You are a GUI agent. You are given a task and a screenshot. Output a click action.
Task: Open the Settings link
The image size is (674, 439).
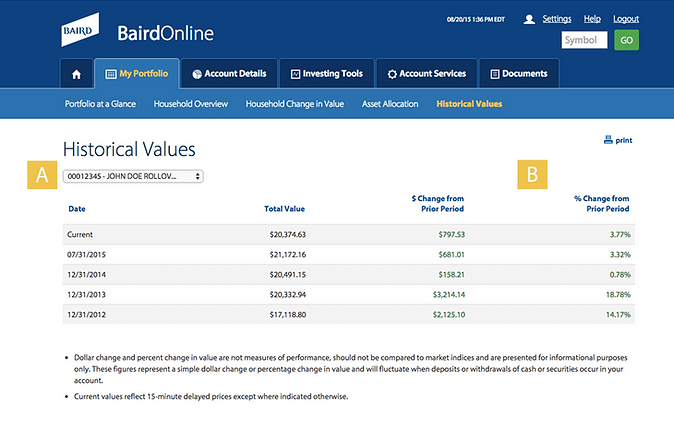point(557,18)
